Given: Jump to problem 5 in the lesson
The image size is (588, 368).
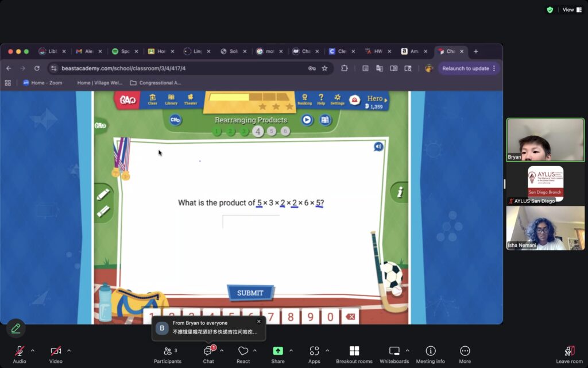Looking at the screenshot, I should click(272, 131).
